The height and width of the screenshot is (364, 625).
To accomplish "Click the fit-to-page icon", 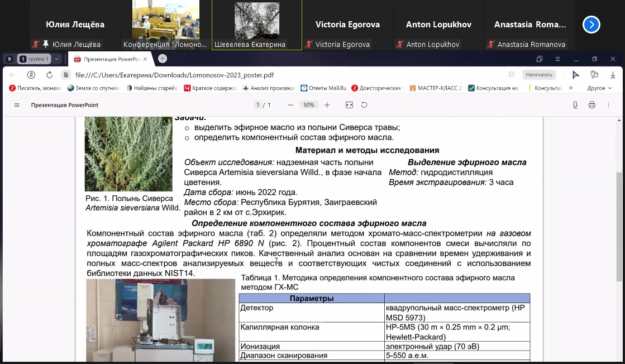I will 349,105.
